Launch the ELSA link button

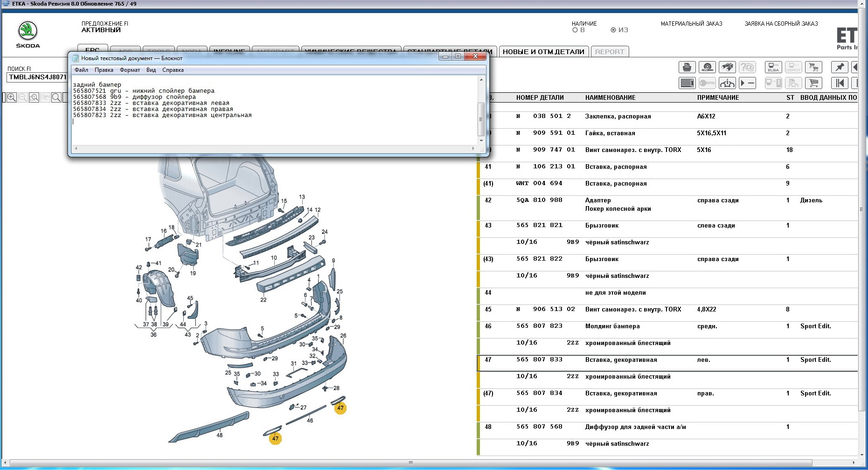773,67
